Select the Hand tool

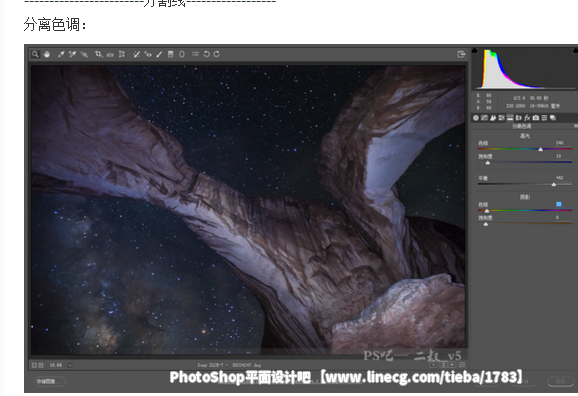point(46,54)
